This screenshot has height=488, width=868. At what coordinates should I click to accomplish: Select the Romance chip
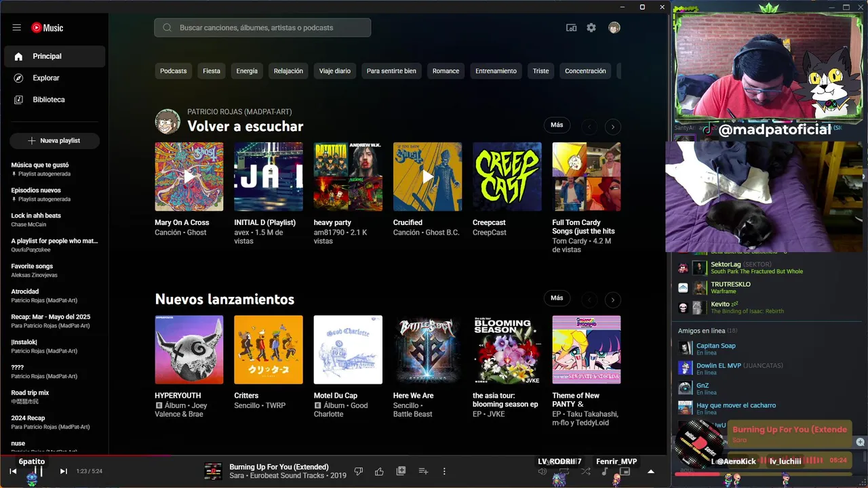point(446,71)
